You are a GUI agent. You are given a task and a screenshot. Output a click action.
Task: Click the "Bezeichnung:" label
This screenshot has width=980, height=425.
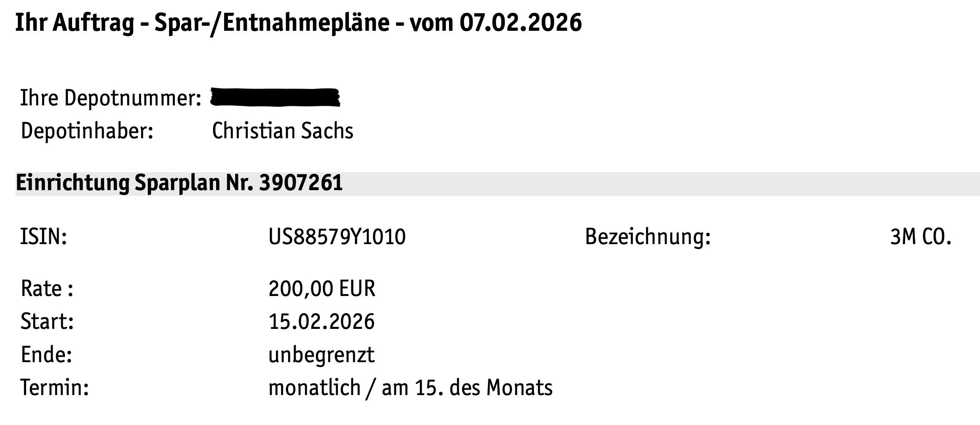point(648,237)
